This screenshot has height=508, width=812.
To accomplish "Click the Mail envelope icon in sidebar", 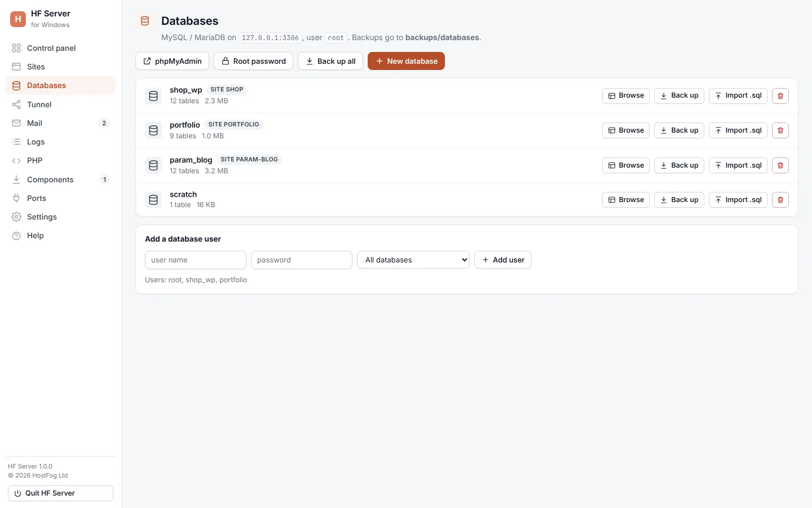I will (16, 123).
